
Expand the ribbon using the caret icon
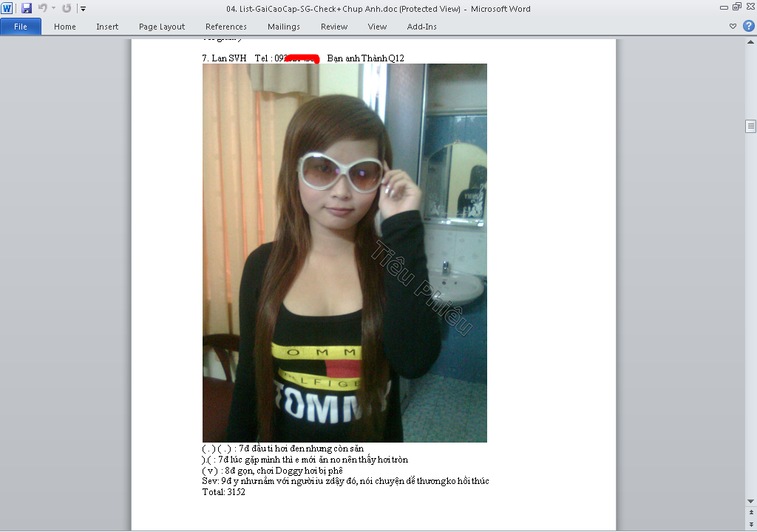733,26
